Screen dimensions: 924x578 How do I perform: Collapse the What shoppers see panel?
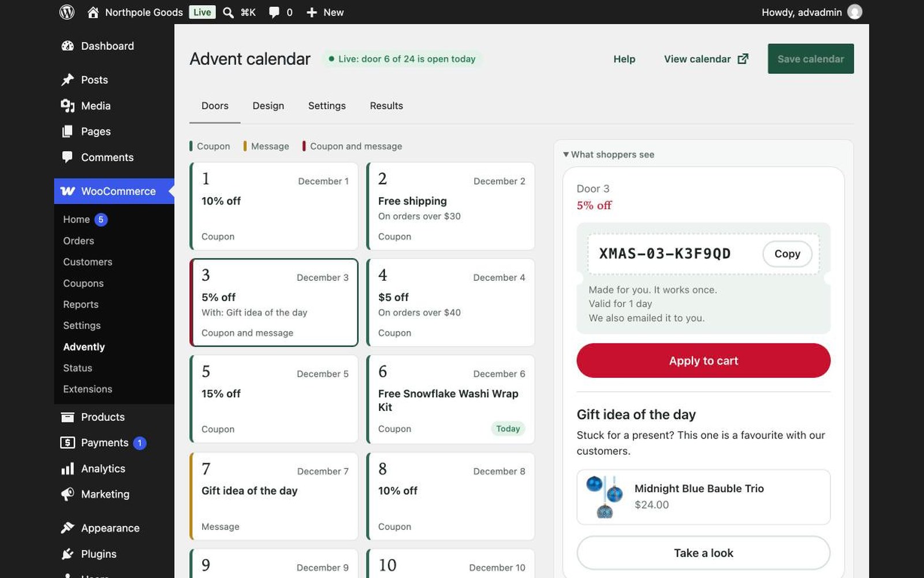click(x=609, y=154)
